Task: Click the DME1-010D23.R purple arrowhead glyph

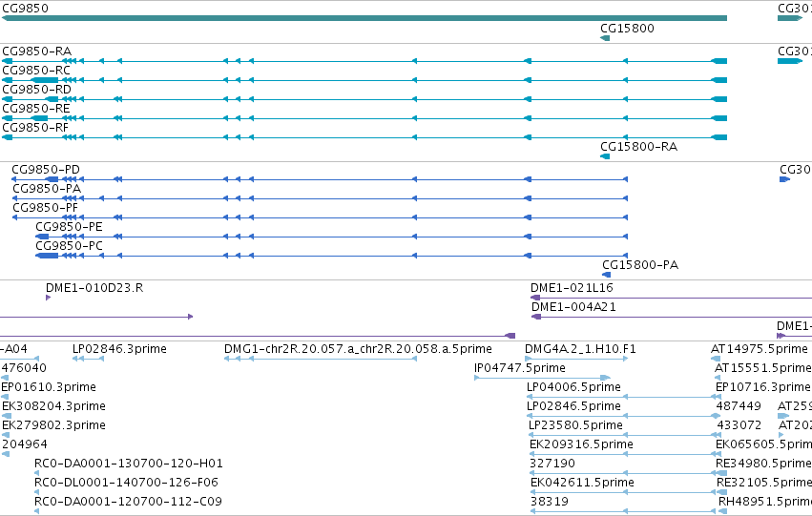Action: pyautogui.click(x=48, y=298)
